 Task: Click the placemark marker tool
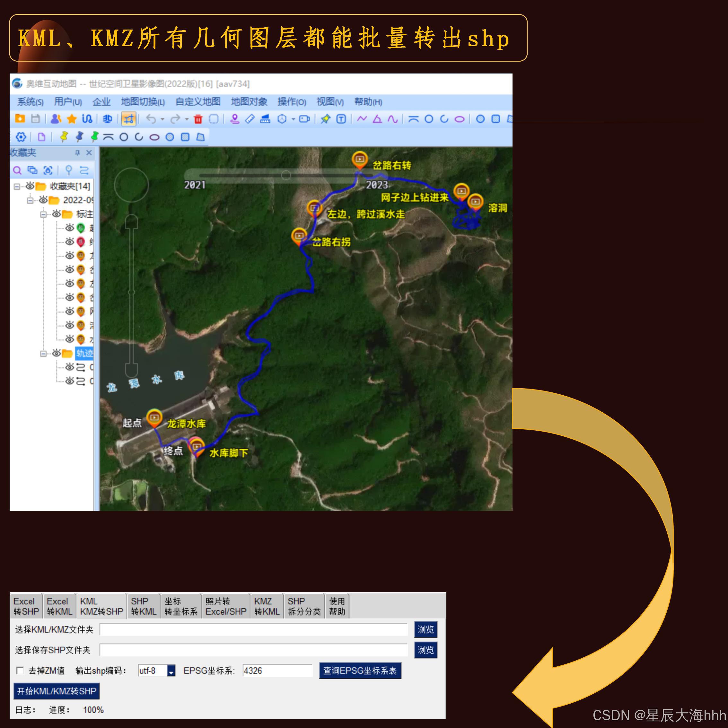pos(235,119)
